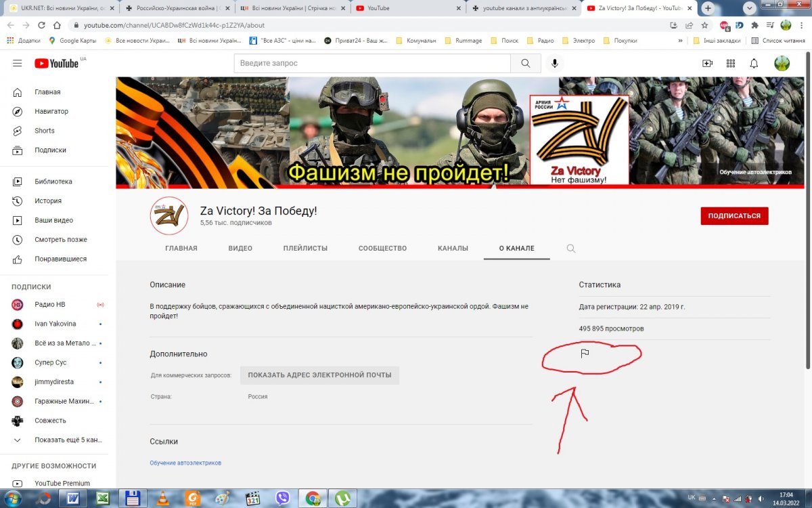Launch VLC media player from taskbar
The height and width of the screenshot is (508, 812).
(x=163, y=499)
